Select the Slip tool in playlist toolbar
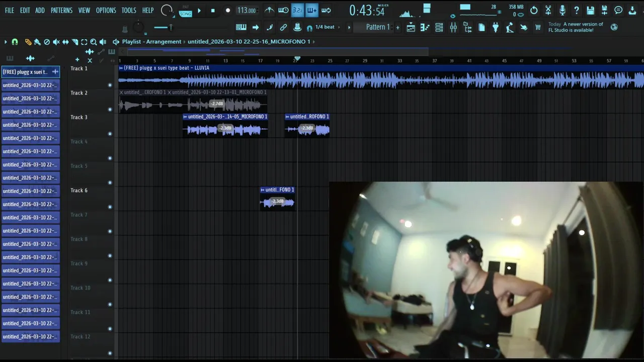644x362 pixels. coord(65,42)
